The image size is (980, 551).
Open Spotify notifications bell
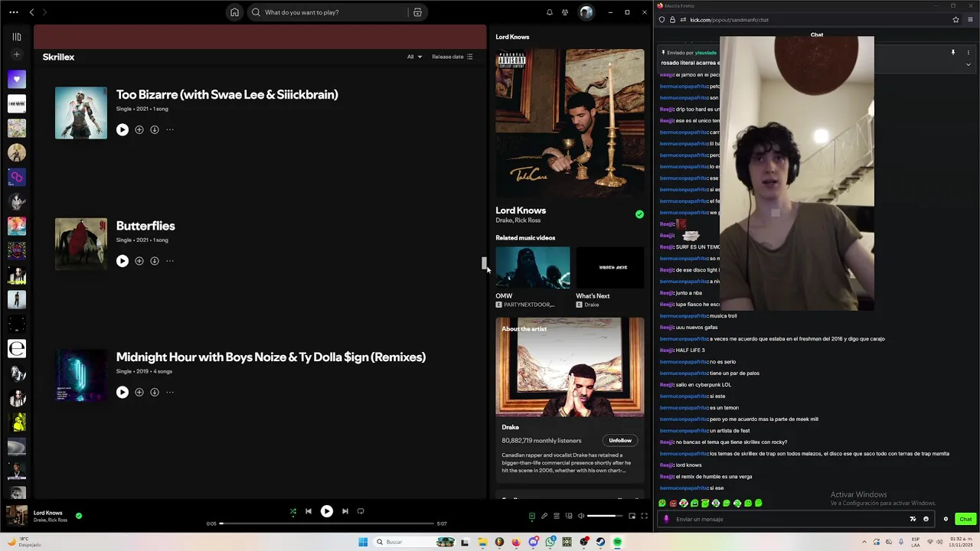(550, 12)
